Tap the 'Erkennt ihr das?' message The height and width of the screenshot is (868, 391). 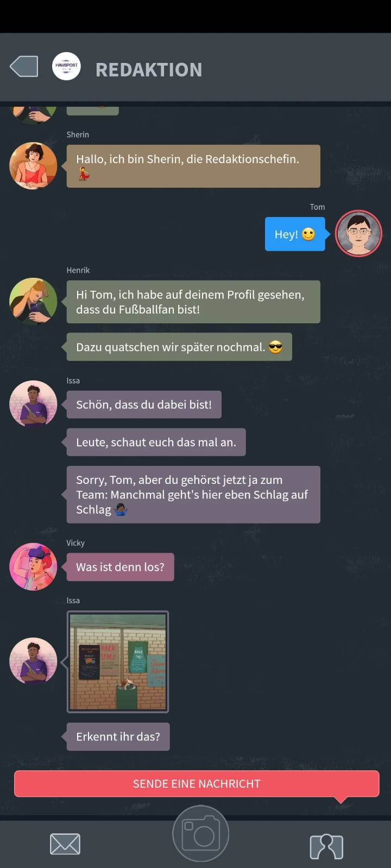[x=118, y=737]
